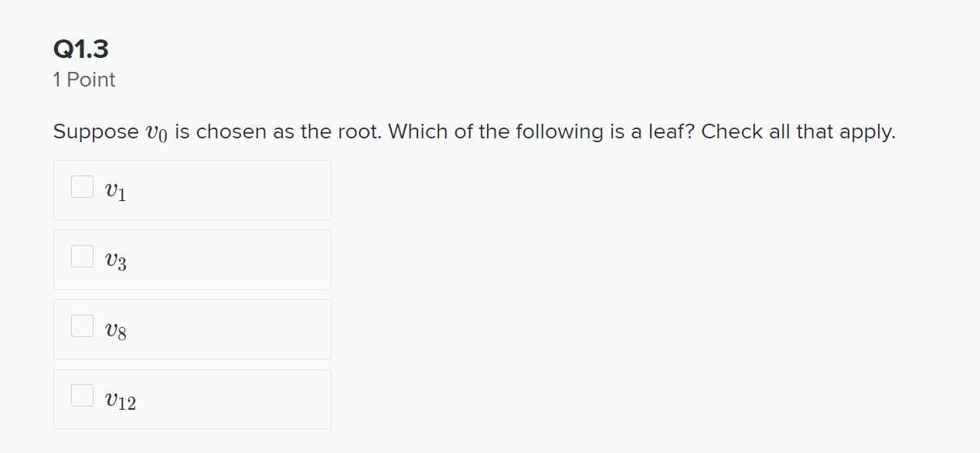
Task: Toggle the first answer checkbox
Action: (81, 186)
